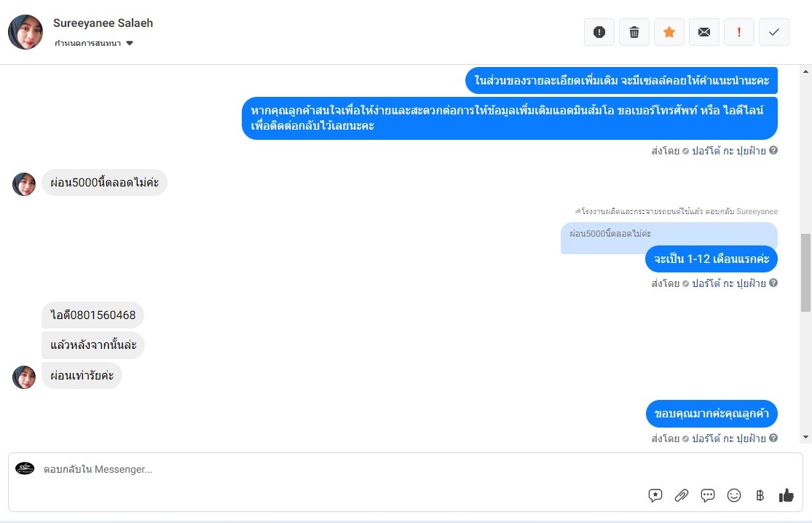Delete the conversation using the trash icon

(634, 32)
